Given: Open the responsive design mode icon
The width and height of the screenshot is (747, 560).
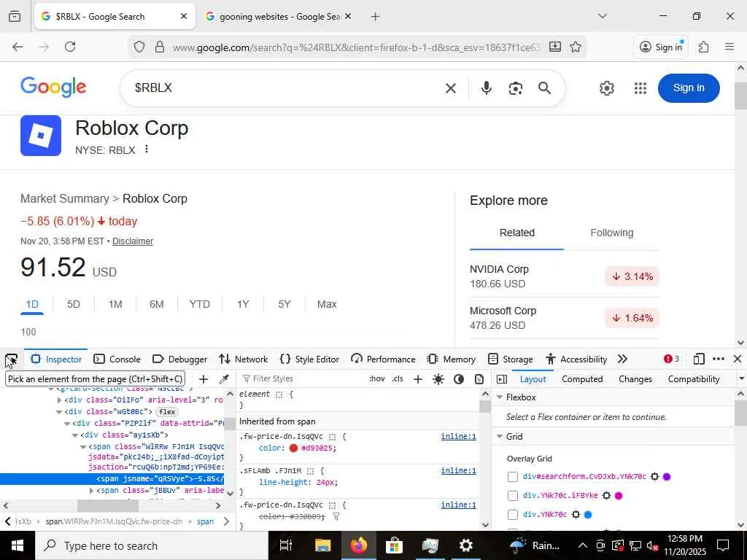Looking at the screenshot, I should point(699,359).
